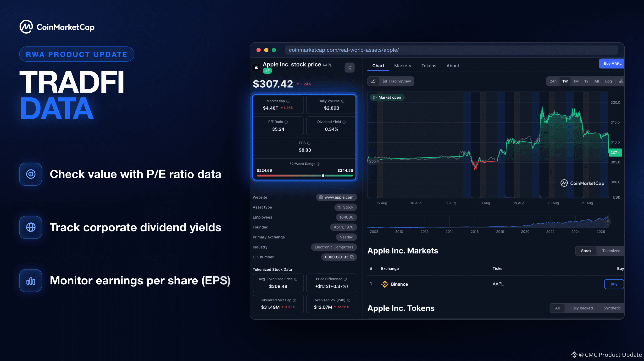Select the All chart range
The width and height of the screenshot is (644, 361).
(x=596, y=81)
